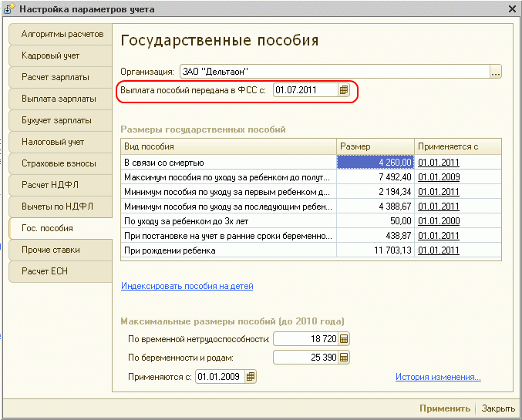The image size is (522, 420).
Task: Open calendar for 'Применяются с' date
Action: click(x=251, y=377)
